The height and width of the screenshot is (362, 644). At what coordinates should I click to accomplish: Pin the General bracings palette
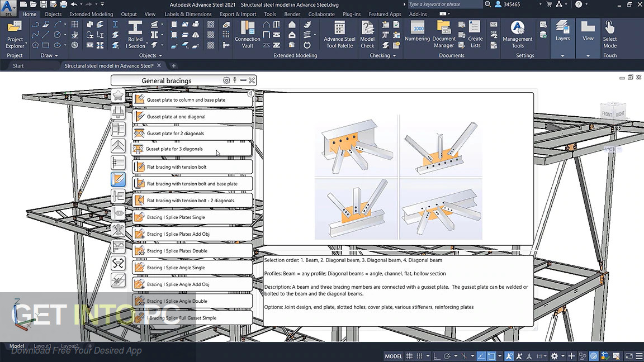tap(235, 80)
